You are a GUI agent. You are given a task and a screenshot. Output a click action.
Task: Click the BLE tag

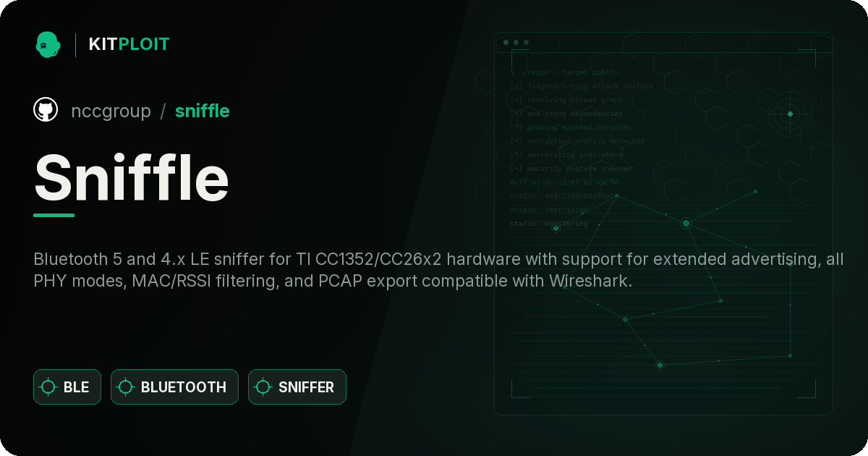coord(67,387)
